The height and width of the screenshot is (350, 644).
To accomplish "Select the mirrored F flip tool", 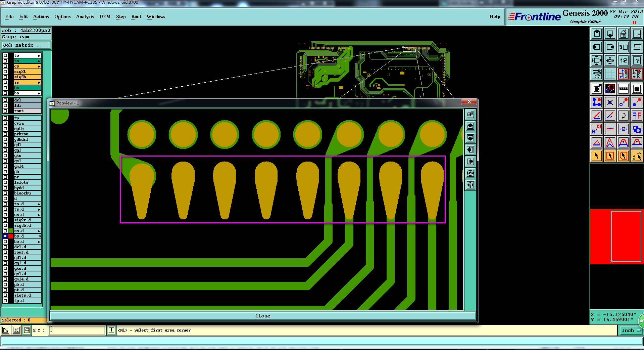I will click(x=637, y=116).
